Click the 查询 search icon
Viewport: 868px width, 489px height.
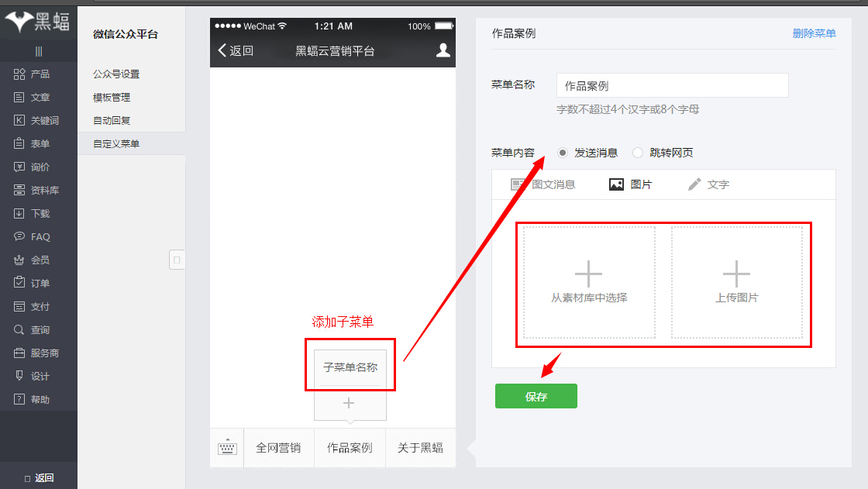tap(20, 330)
